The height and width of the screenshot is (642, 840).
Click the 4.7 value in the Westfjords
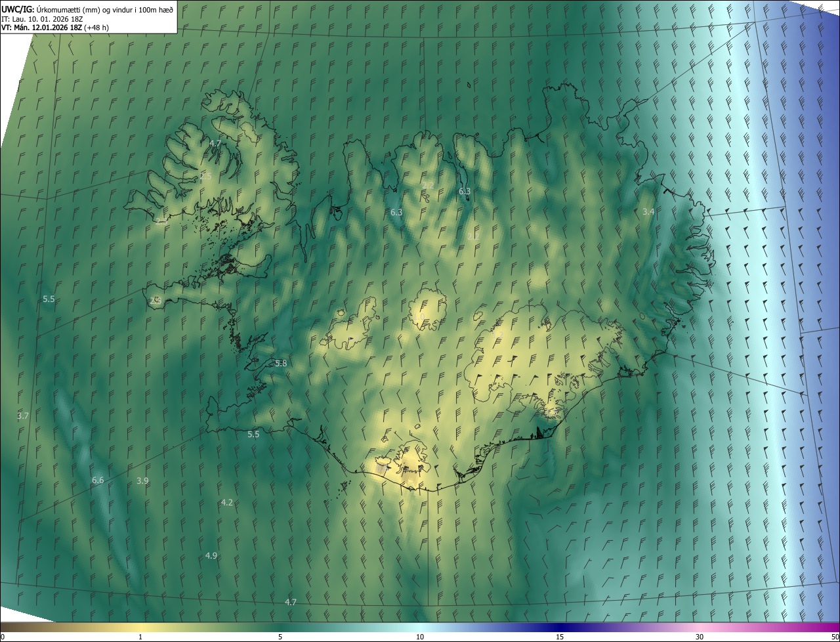point(215,143)
